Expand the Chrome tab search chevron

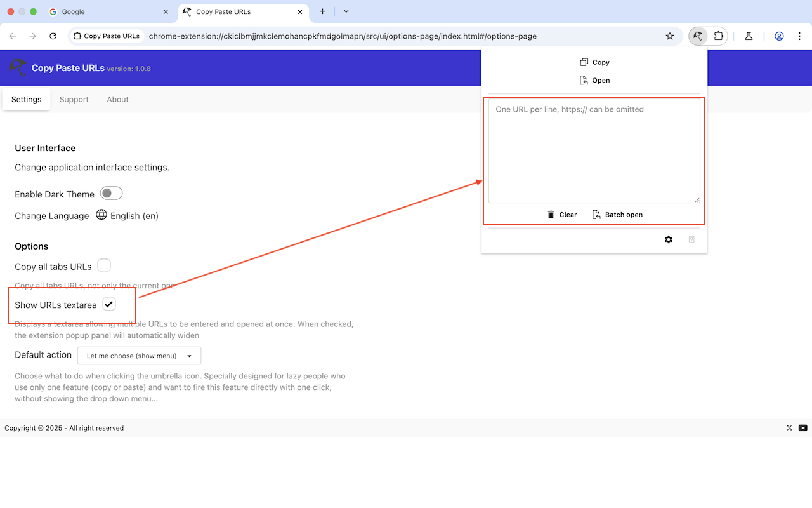point(346,11)
